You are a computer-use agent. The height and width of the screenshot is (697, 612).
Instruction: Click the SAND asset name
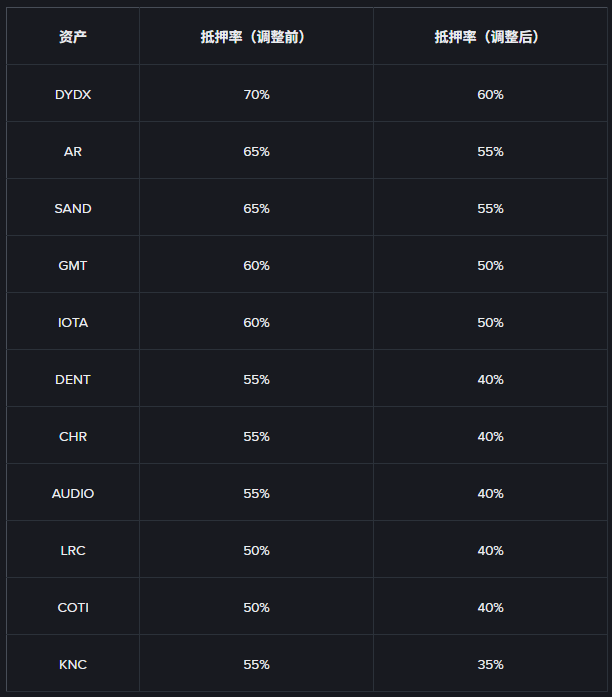point(73,208)
